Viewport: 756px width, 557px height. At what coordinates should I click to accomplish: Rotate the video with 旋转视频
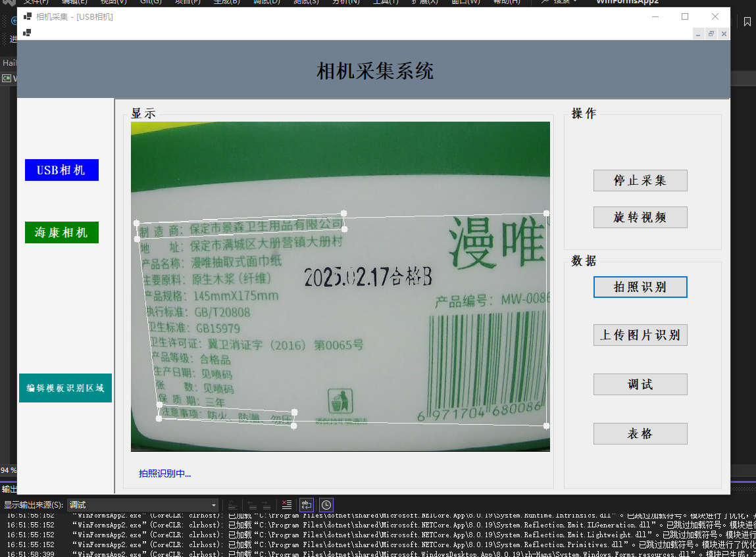coord(640,217)
